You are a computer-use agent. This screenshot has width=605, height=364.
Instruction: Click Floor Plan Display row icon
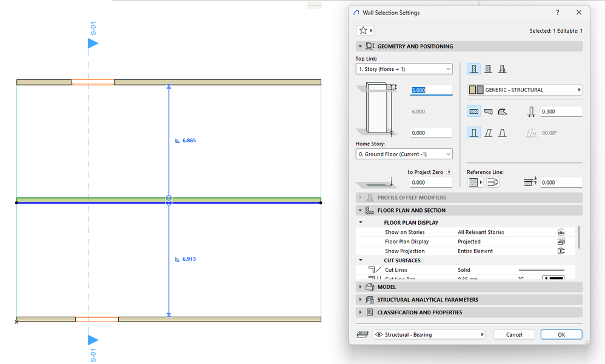coord(561,242)
